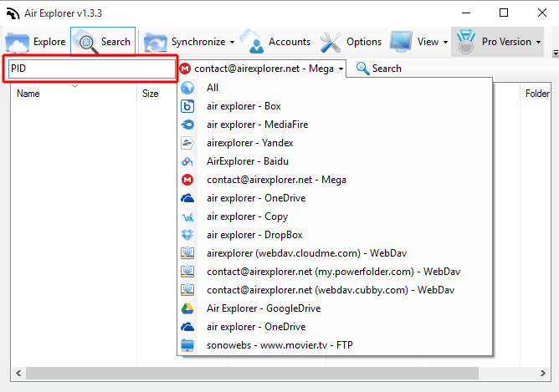This screenshot has height=392, width=559.
Task: Expand the View dropdown arrow
Action: [x=445, y=42]
